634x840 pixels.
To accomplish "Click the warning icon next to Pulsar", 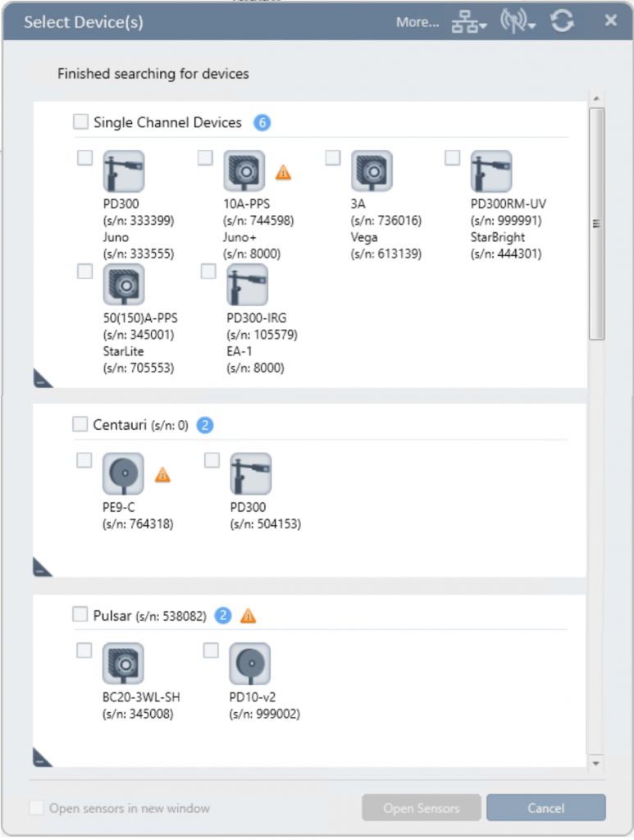I will point(248,616).
